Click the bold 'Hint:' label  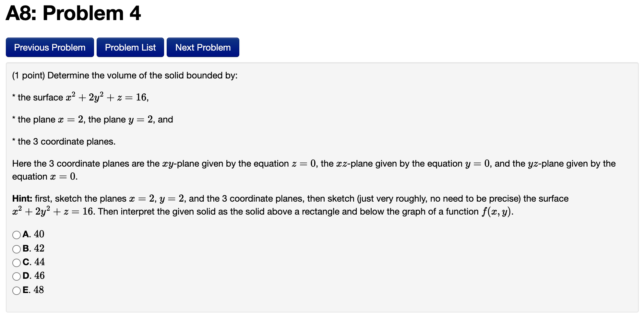coord(22,198)
